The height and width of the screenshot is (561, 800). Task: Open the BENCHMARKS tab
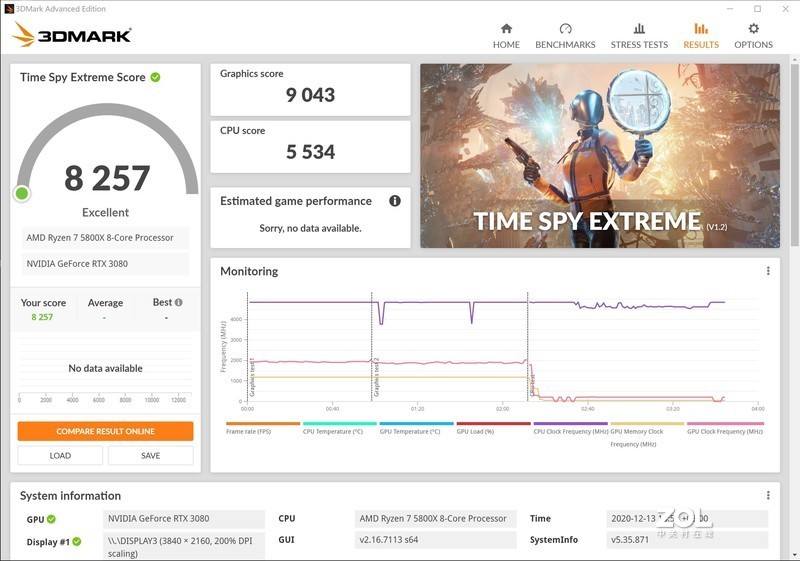565,36
